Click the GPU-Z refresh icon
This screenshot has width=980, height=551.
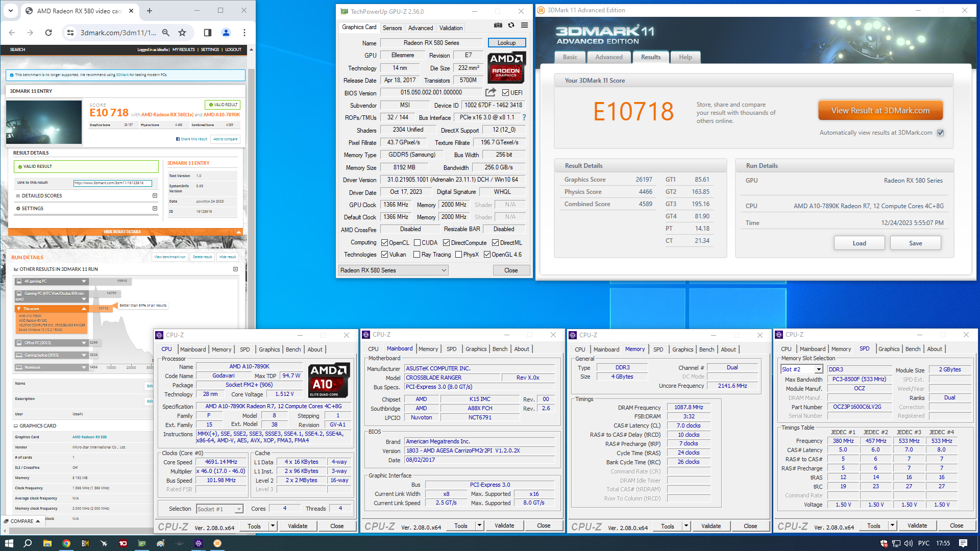[511, 26]
